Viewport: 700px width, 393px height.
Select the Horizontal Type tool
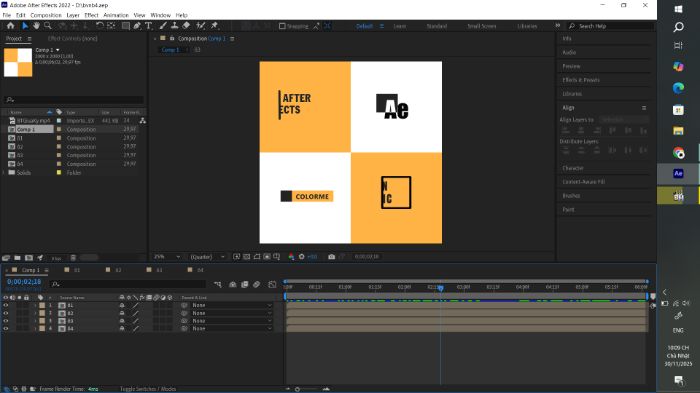click(x=149, y=26)
